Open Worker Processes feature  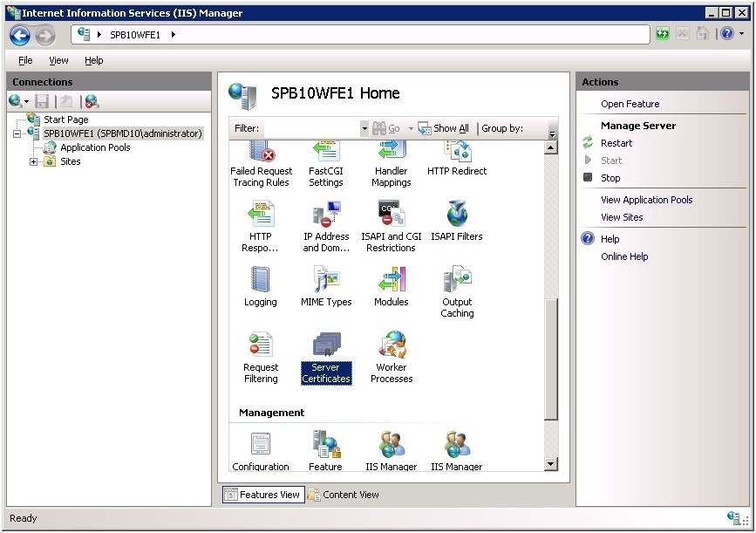[x=391, y=357]
